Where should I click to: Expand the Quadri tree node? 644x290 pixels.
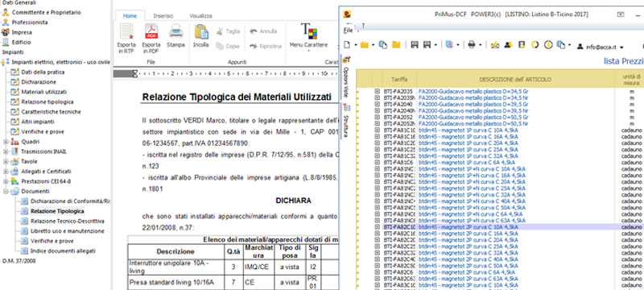pyautogui.click(x=6, y=142)
